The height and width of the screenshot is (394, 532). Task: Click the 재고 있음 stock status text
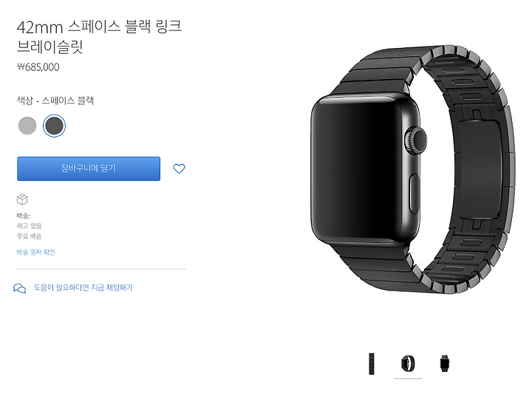[x=29, y=226]
